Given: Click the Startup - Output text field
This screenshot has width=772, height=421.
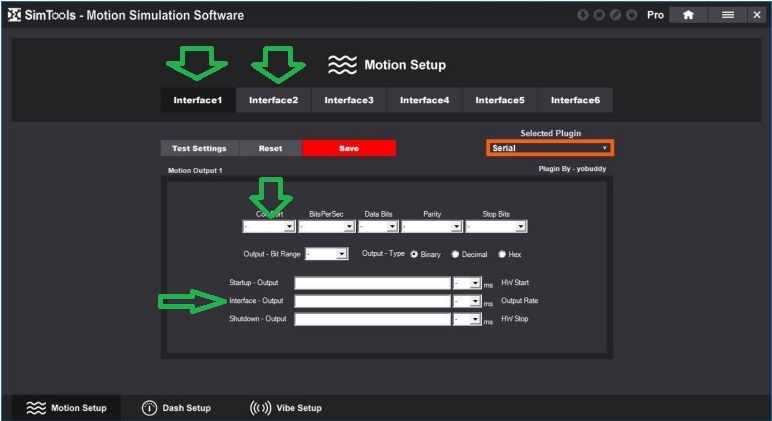Looking at the screenshot, I should click(373, 283).
